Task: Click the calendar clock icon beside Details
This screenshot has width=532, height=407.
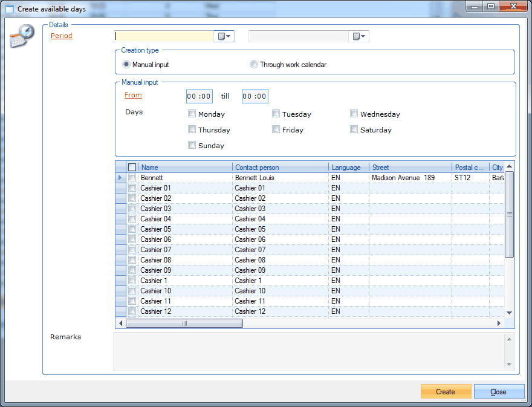Action: [22, 36]
